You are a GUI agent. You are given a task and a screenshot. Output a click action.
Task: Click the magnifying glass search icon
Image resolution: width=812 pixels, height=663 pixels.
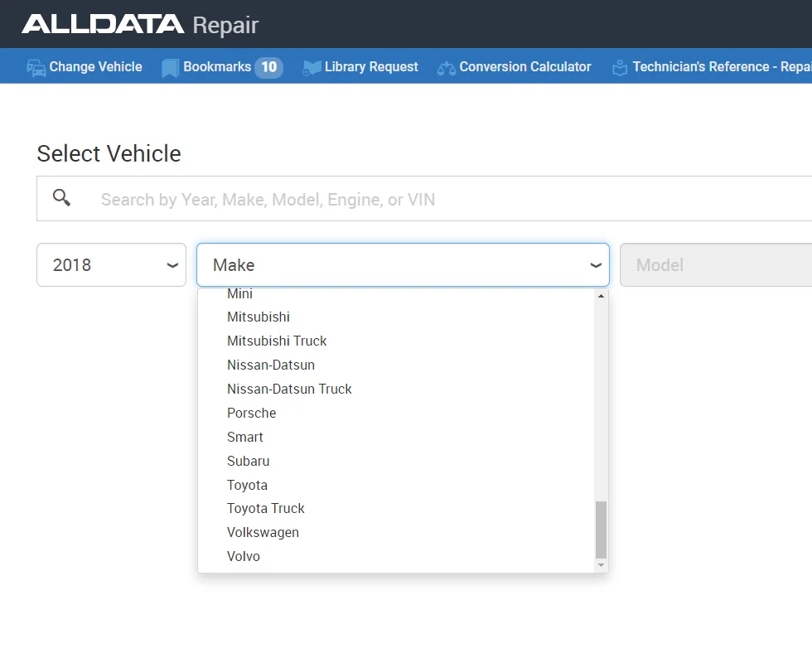[x=61, y=198]
